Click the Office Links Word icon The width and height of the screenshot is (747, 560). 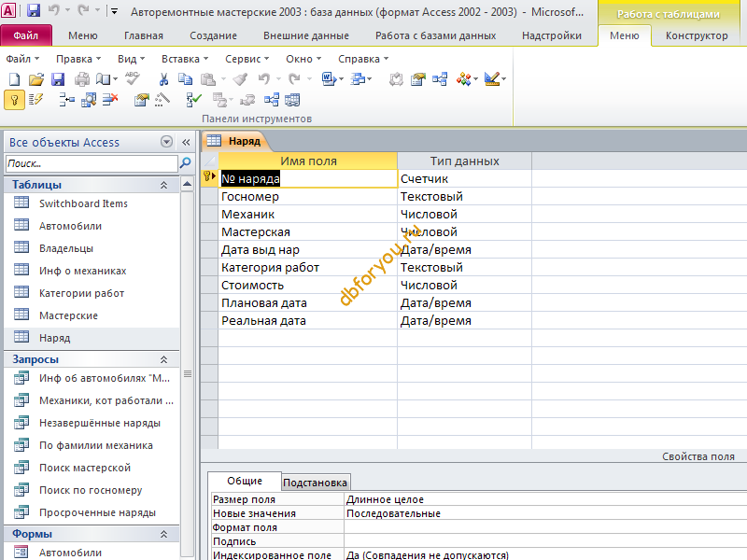(x=329, y=79)
